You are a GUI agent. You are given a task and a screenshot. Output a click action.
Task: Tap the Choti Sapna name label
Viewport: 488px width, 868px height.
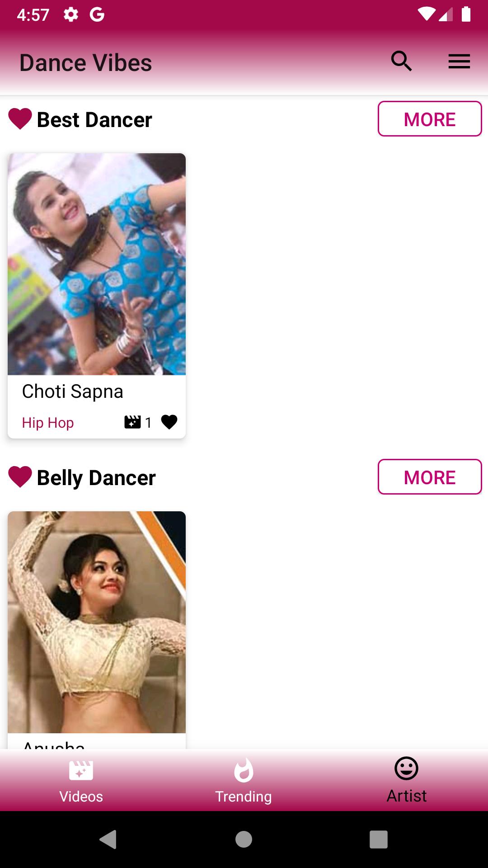[x=72, y=392]
